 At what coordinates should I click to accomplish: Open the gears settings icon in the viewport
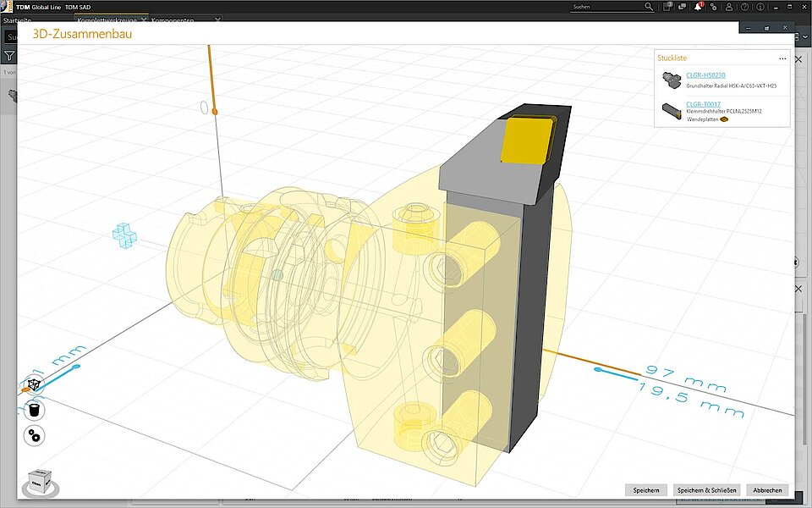click(x=32, y=435)
